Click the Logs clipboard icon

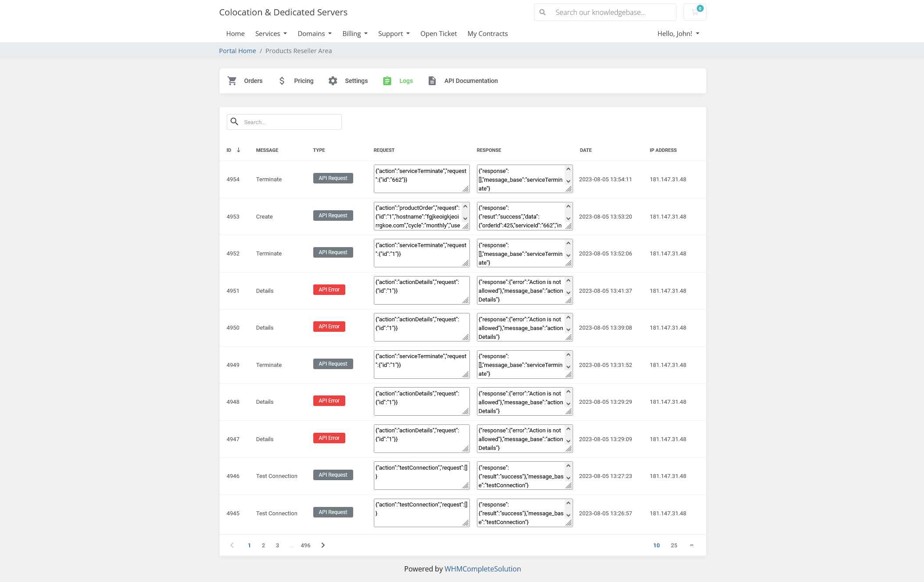387,80
